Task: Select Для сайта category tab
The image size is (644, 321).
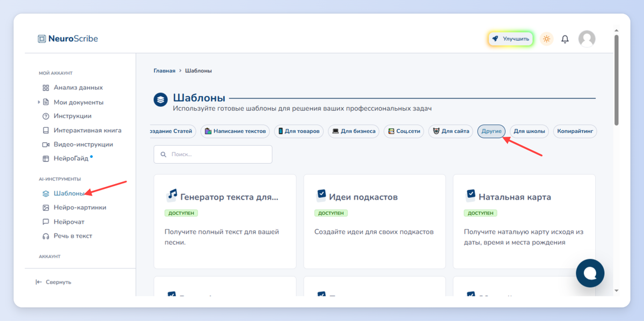Action: click(x=451, y=131)
